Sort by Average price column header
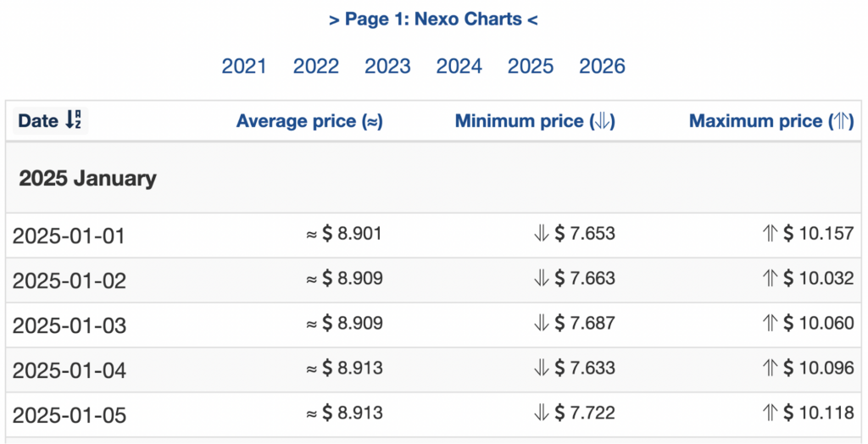 (309, 120)
